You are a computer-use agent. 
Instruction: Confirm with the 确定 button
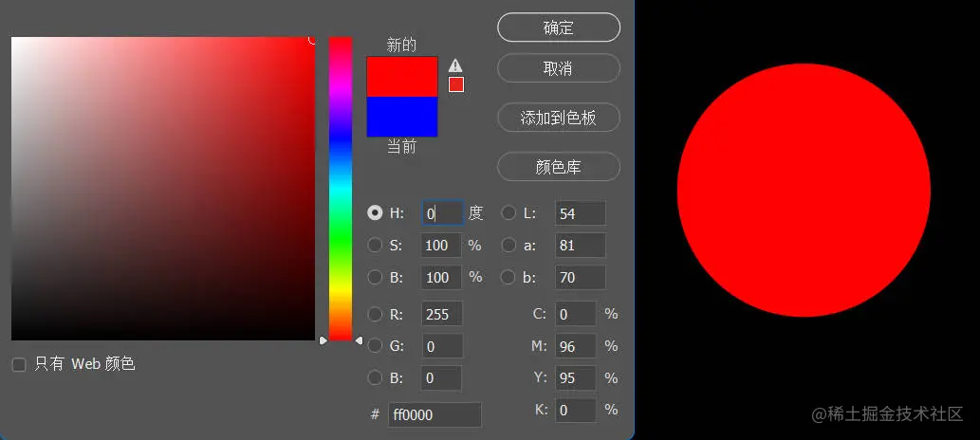point(559,27)
